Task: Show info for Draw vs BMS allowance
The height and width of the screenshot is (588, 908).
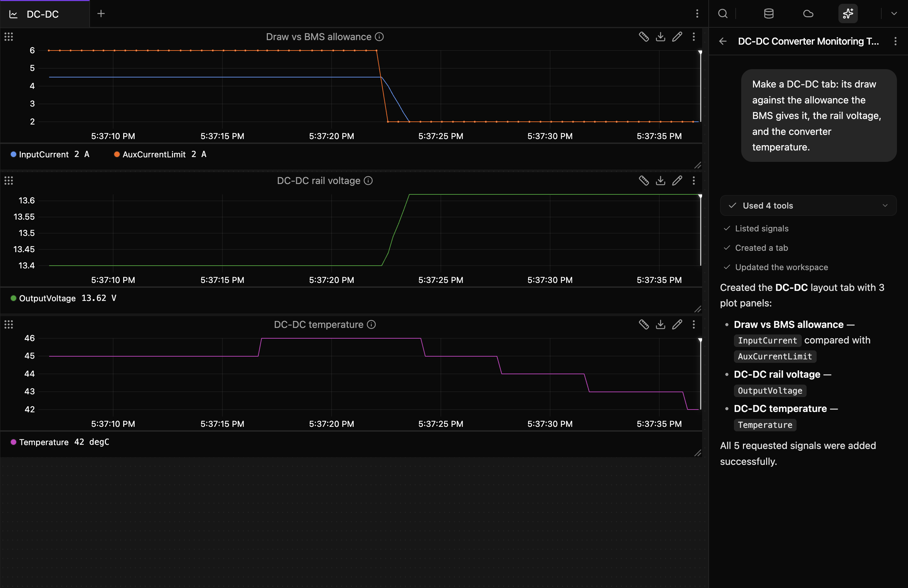Action: tap(379, 37)
